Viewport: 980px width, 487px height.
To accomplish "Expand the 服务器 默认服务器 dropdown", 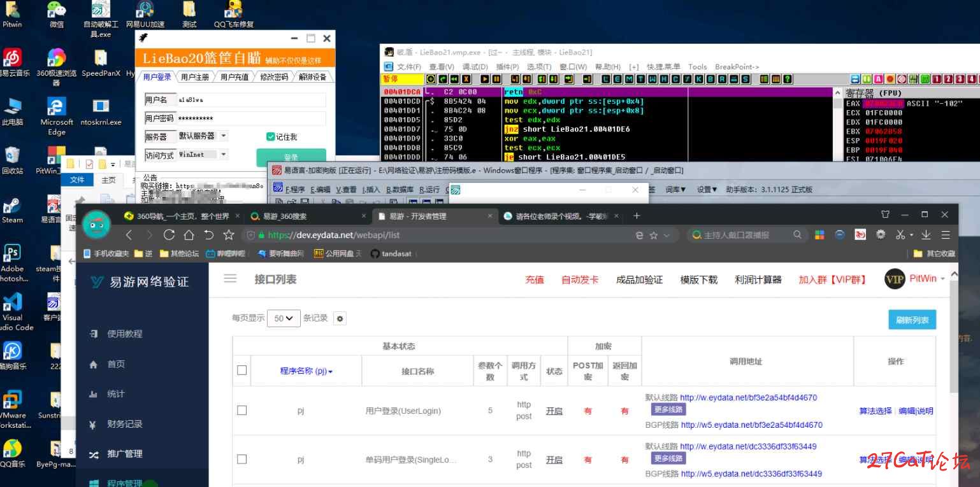I will pos(224,136).
